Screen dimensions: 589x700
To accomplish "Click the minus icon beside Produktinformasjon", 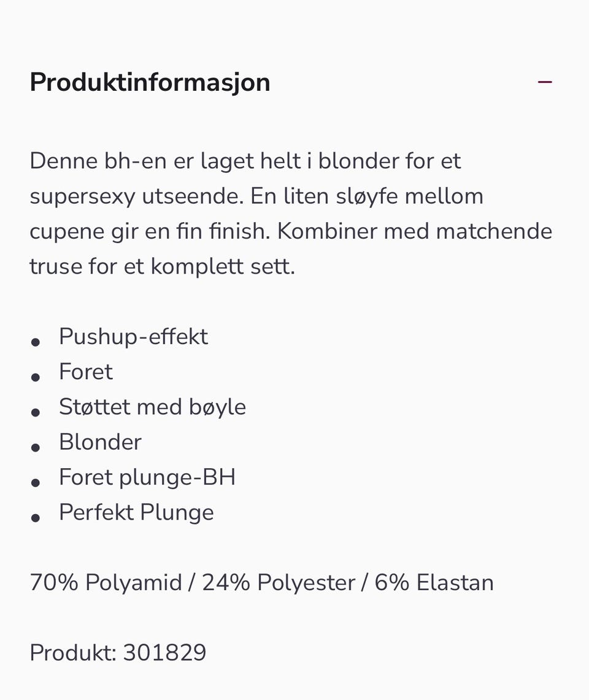I will click(x=545, y=81).
